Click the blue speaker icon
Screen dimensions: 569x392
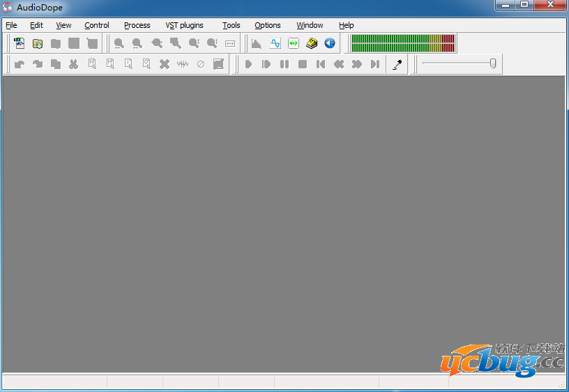tap(330, 43)
